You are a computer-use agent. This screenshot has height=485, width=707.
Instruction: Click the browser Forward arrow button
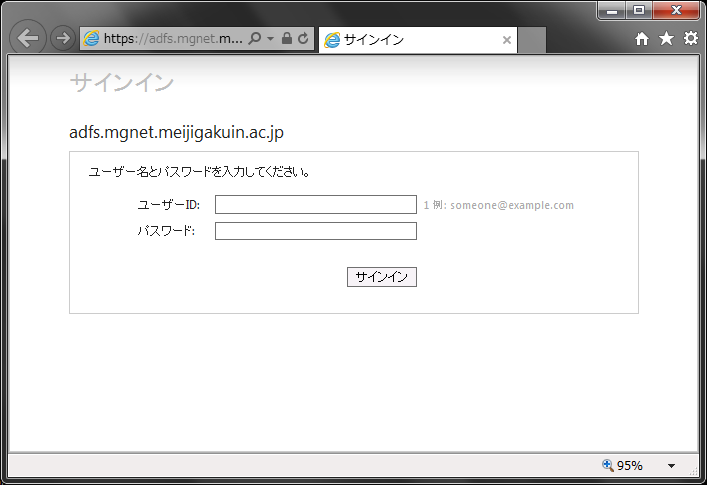coord(62,38)
